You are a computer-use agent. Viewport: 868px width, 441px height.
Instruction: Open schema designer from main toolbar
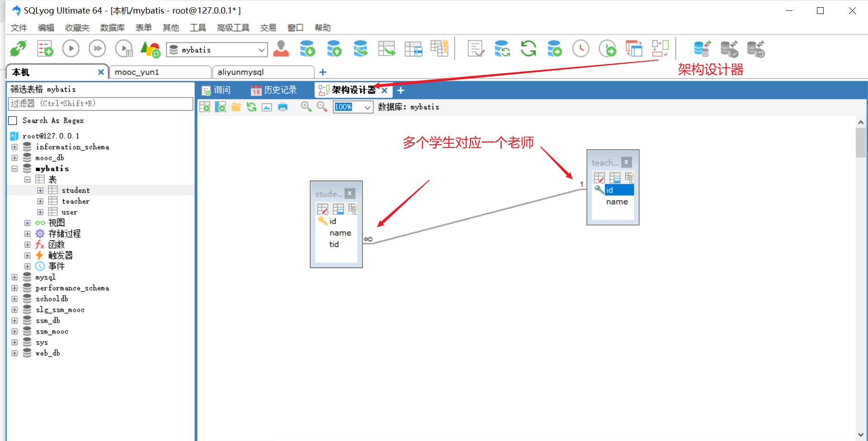[660, 49]
